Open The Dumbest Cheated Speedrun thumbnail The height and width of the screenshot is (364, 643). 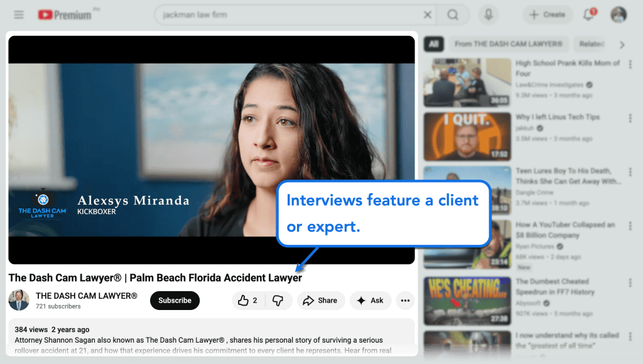(x=467, y=301)
